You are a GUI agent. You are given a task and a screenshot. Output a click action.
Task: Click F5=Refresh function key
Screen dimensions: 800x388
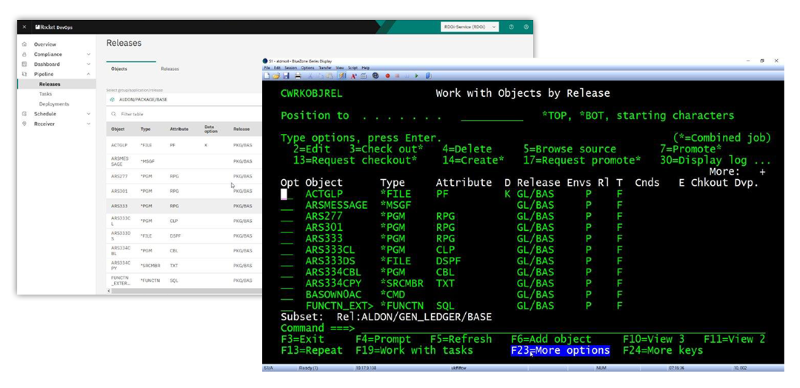pyautogui.click(x=461, y=339)
